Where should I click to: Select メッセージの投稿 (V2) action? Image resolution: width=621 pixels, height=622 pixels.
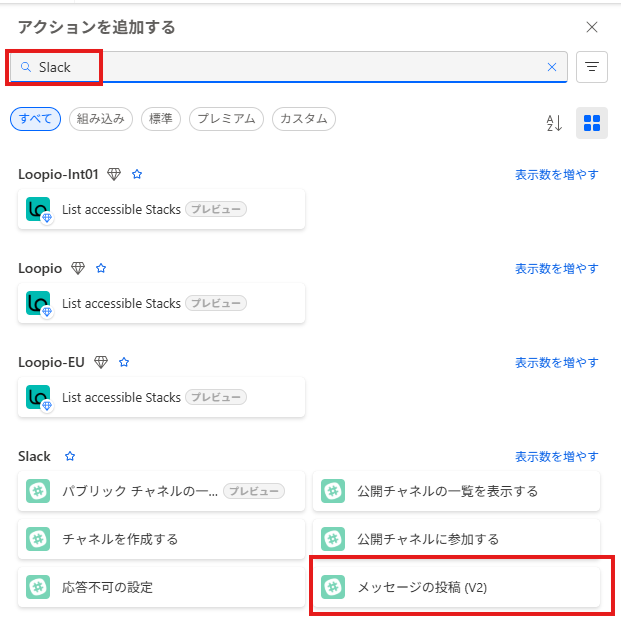click(456, 587)
